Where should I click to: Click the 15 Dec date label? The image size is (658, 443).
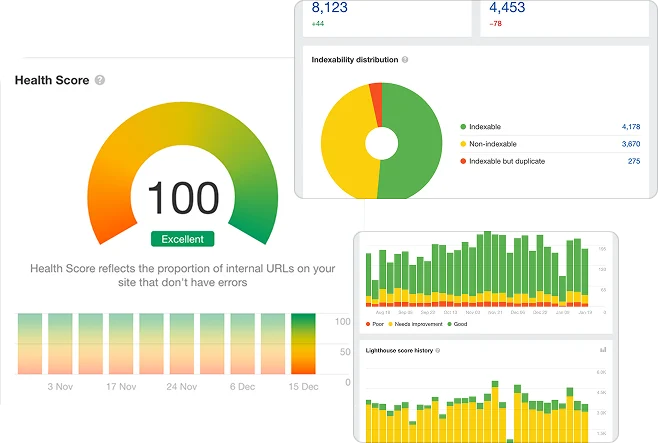[x=303, y=386]
